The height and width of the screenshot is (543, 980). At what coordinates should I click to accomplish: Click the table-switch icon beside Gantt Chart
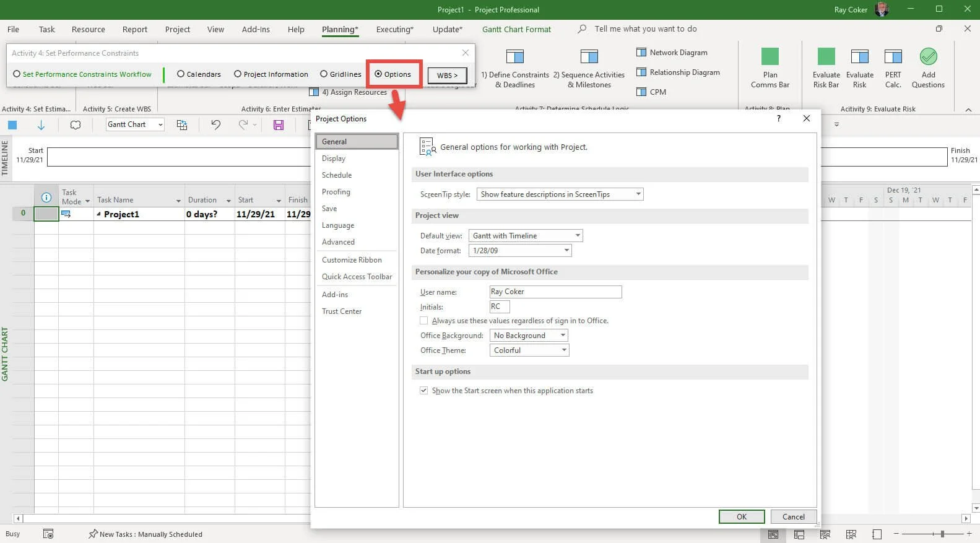click(x=182, y=124)
